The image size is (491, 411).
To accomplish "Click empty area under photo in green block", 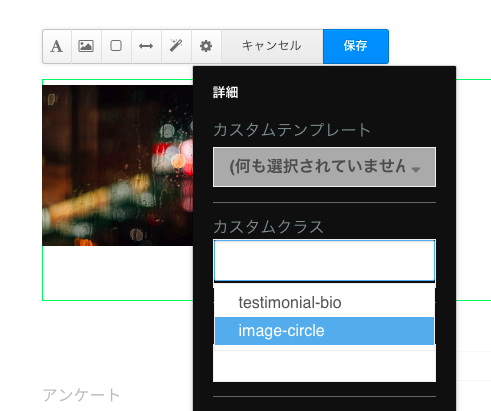I will (x=118, y=273).
